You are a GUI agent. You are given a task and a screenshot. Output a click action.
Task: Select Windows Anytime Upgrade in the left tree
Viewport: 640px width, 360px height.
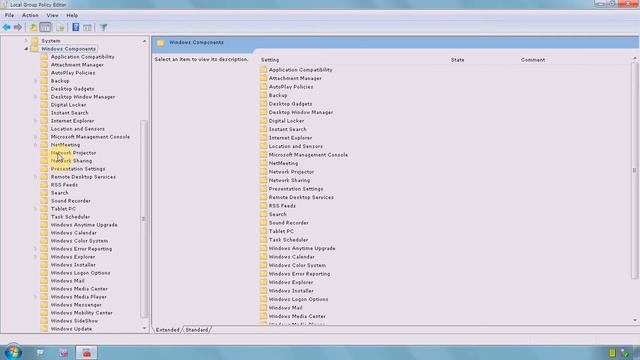point(84,224)
